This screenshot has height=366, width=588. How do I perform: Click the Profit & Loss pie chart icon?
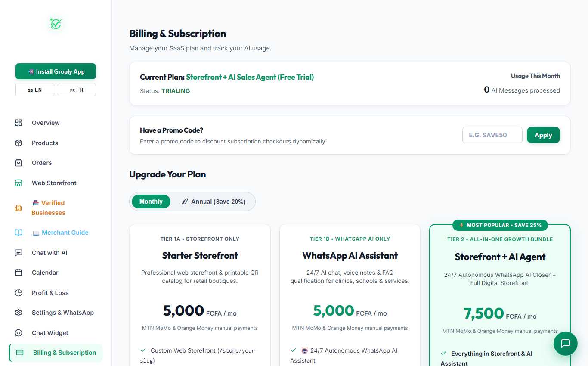(19, 293)
